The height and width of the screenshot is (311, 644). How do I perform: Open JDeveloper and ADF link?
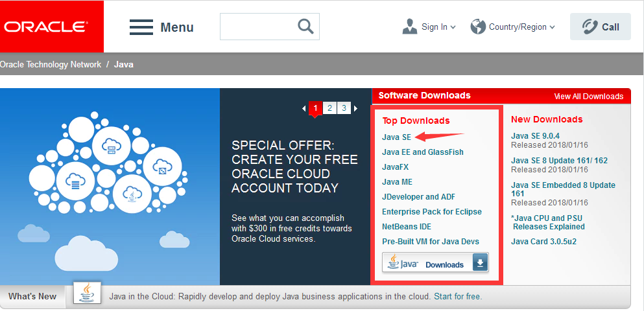pos(418,196)
